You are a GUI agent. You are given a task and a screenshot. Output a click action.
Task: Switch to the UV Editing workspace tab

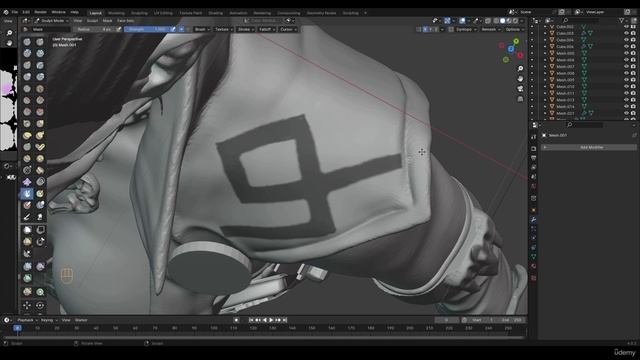tap(163, 13)
